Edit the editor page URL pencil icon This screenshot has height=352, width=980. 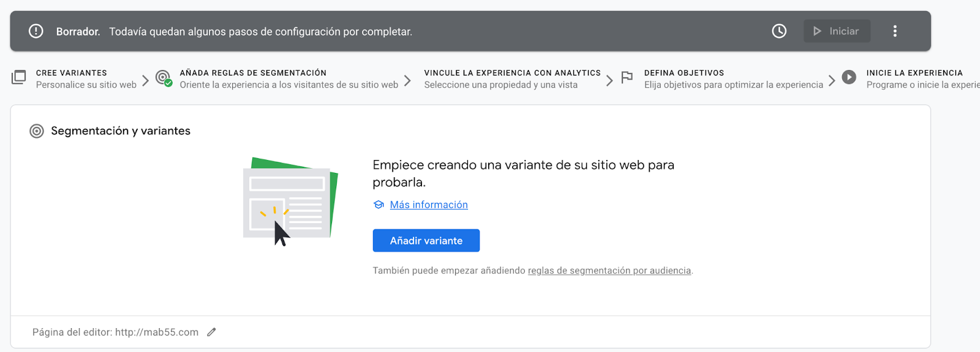(212, 332)
